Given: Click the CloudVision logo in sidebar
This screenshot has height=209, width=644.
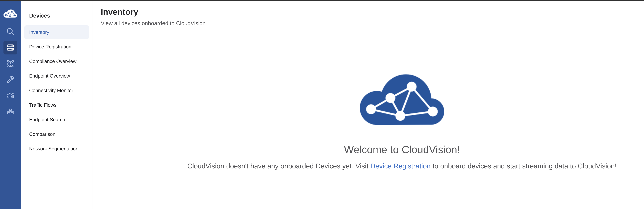Looking at the screenshot, I should point(10,14).
